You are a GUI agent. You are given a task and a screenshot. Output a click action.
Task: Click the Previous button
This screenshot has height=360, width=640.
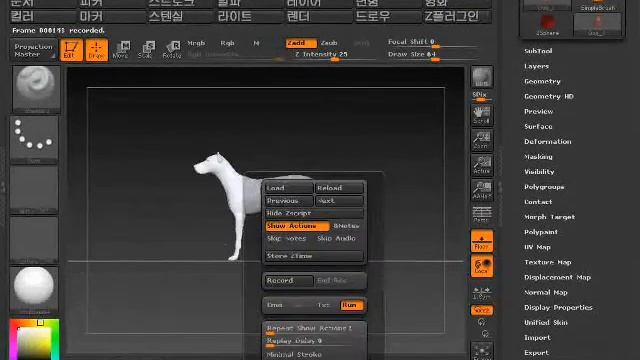click(x=289, y=201)
